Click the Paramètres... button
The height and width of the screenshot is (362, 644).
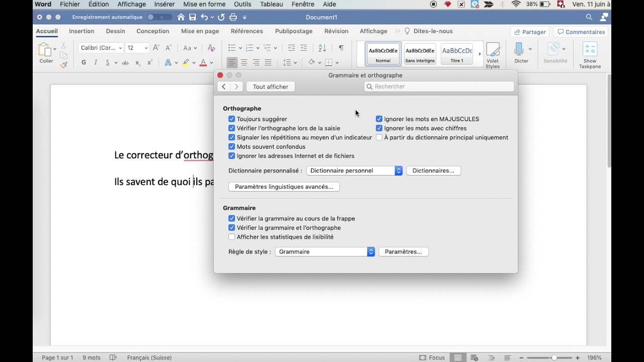point(404,252)
